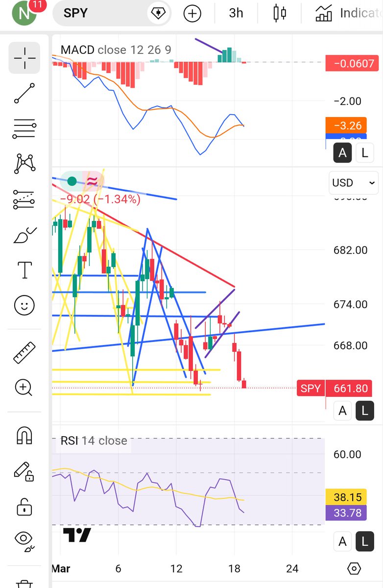The height and width of the screenshot is (588, 383).
Task: Click the 12 date on time axis
Action: [176, 569]
